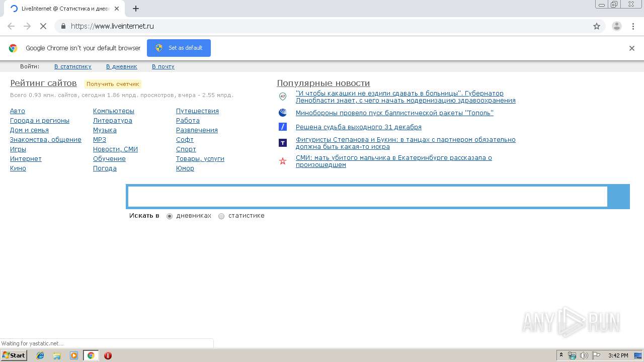Image resolution: width=644 pixels, height=362 pixels.
Task: Open volume control in system tray
Action: [x=584, y=355]
